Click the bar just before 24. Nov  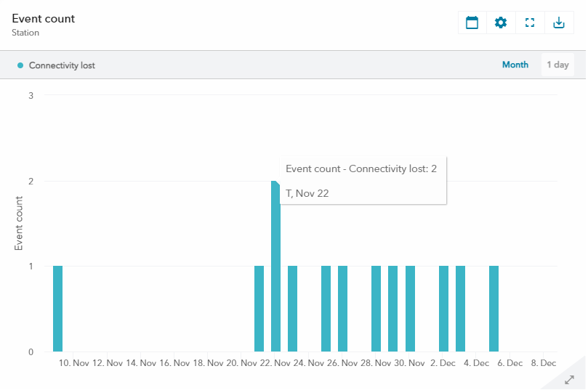click(292, 309)
